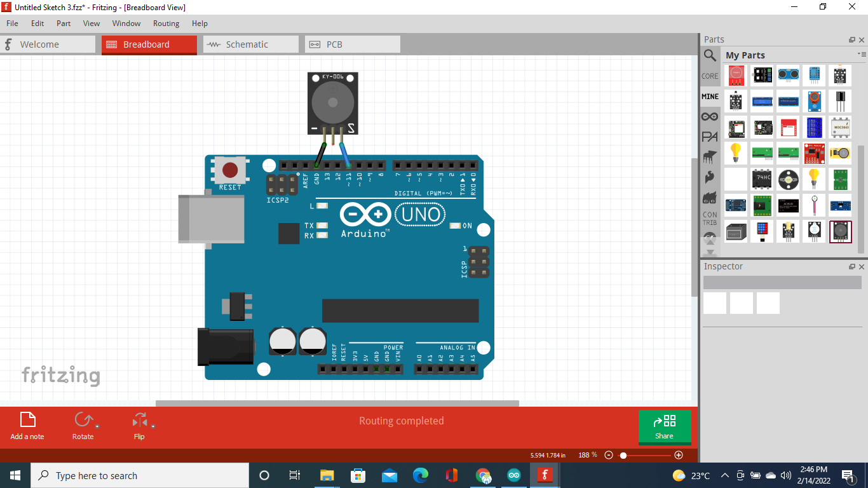The height and width of the screenshot is (488, 868).
Task: Switch to the Welcome tab
Action: click(x=48, y=44)
